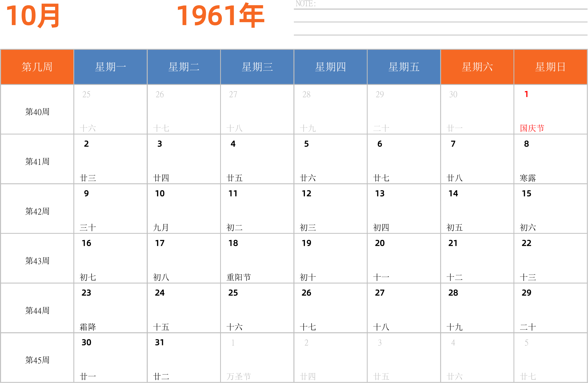
Task: Click the 万圣节 holiday label
Action: [239, 376]
